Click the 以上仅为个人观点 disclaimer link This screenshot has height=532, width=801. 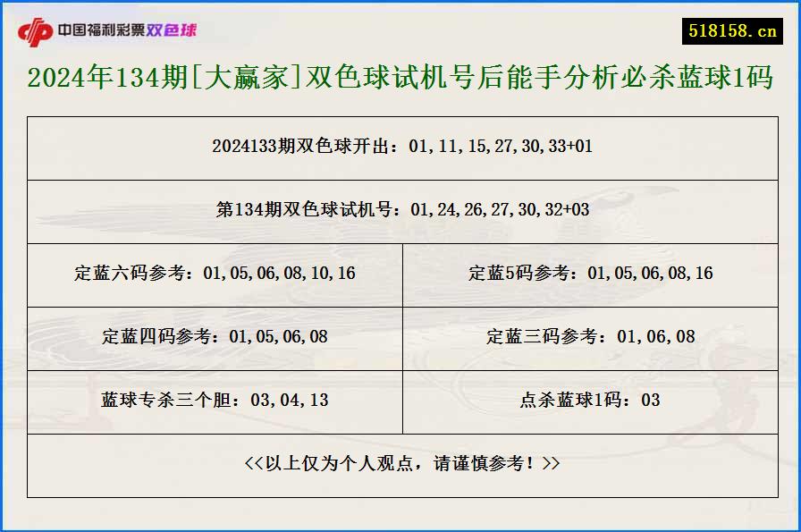click(x=400, y=465)
